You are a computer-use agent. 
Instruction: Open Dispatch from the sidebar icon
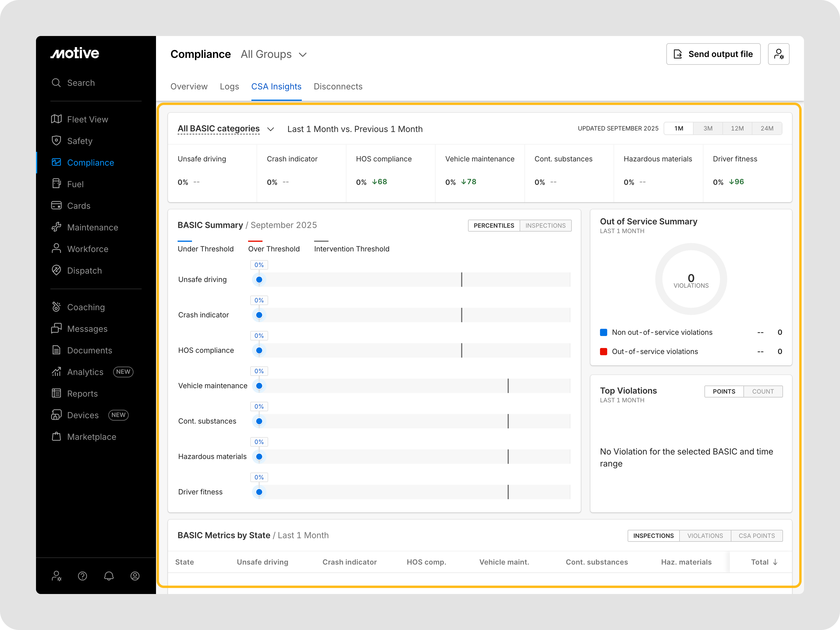tap(56, 270)
